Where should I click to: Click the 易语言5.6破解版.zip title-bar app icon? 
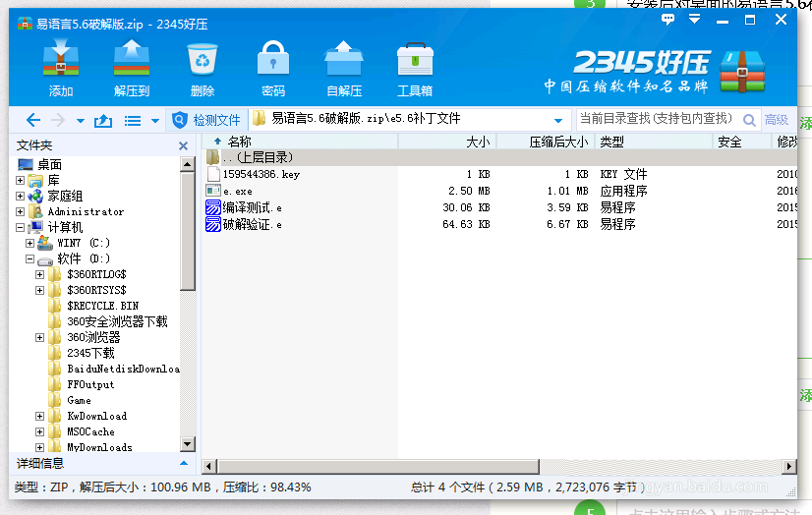pos(25,24)
